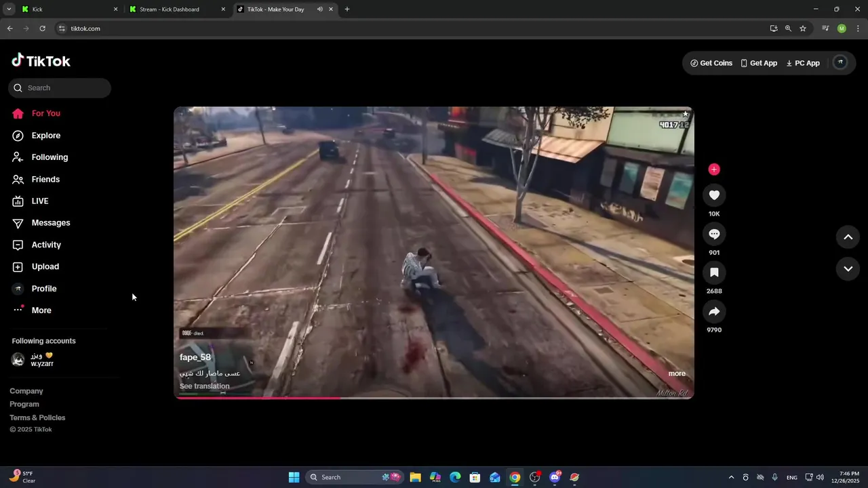The image size is (868, 488).
Task: Open a new browser tab
Action: [347, 9]
